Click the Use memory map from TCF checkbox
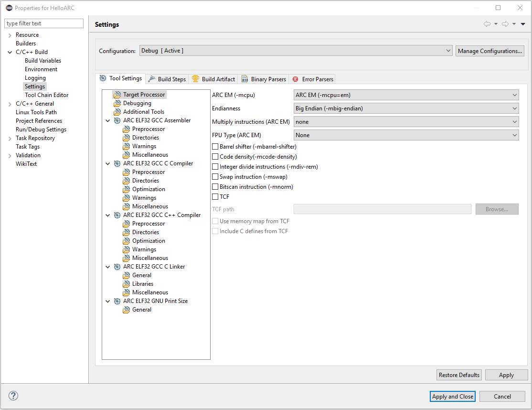Viewport: 532px width, 410px height. 215,221
